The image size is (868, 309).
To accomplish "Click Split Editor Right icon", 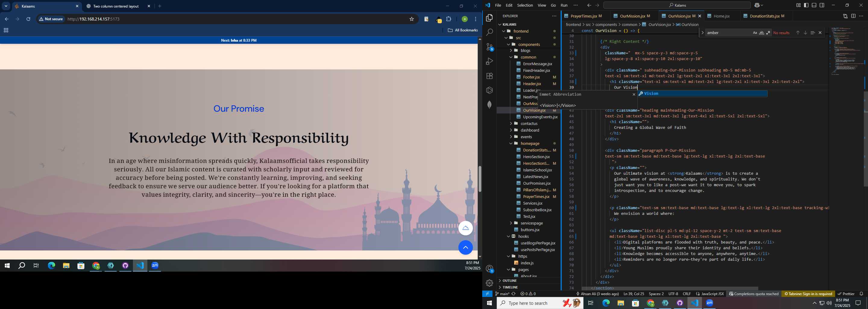I will [853, 16].
